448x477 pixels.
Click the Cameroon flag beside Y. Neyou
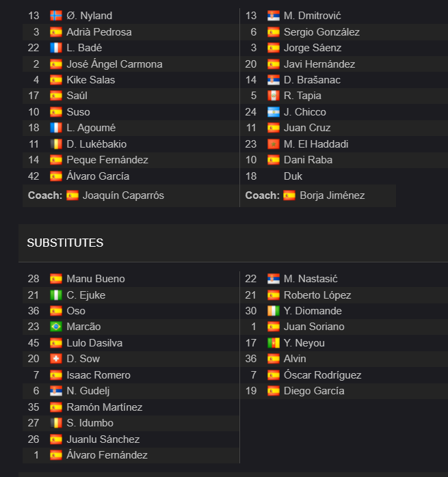pyautogui.click(x=273, y=343)
